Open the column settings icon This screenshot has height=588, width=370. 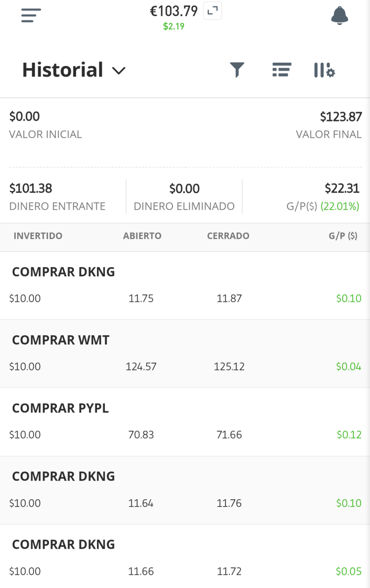point(324,70)
